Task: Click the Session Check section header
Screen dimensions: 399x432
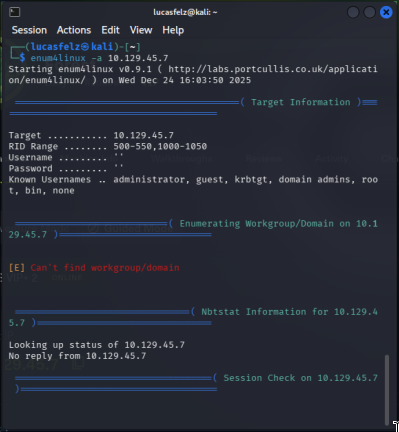Action: click(301, 378)
